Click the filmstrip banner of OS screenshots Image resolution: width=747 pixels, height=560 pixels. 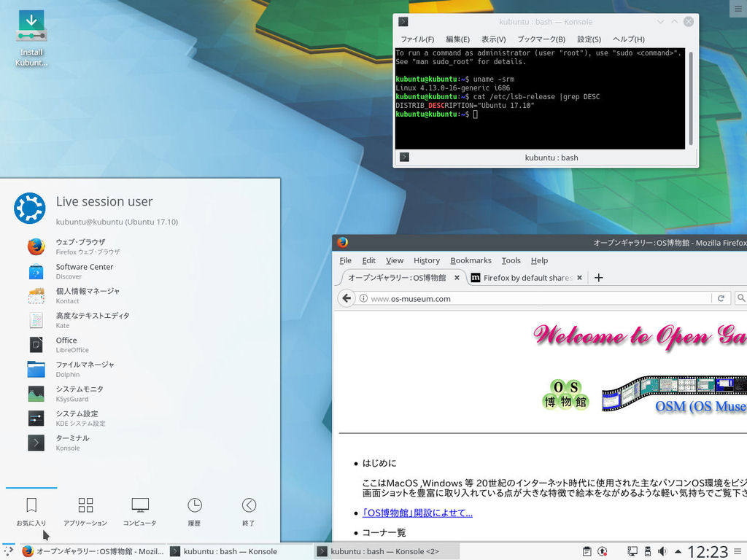[x=674, y=394]
